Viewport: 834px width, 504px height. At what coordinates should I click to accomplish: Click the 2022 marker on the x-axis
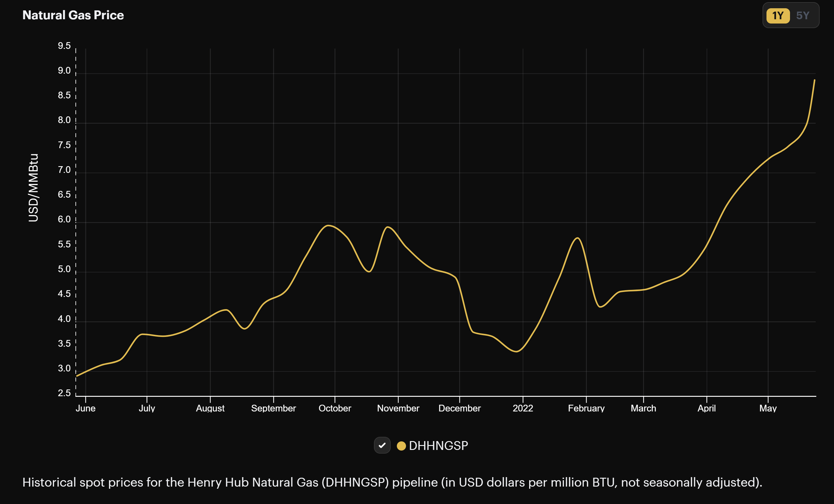(523, 408)
